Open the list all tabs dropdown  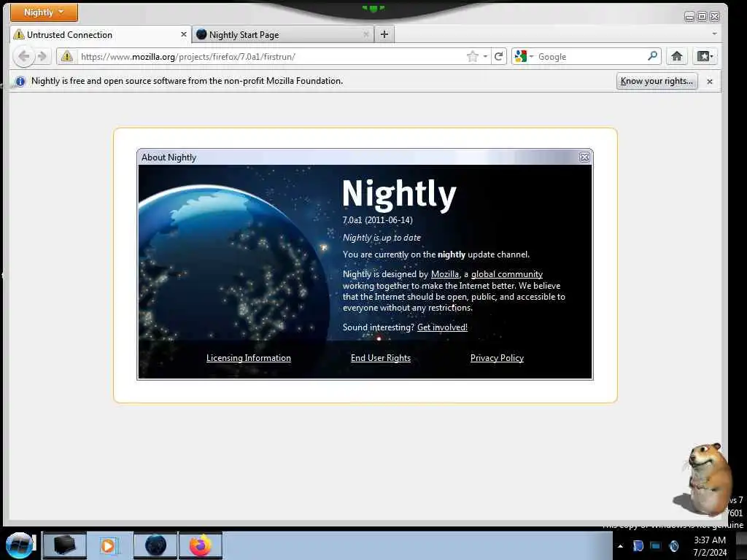[714, 34]
